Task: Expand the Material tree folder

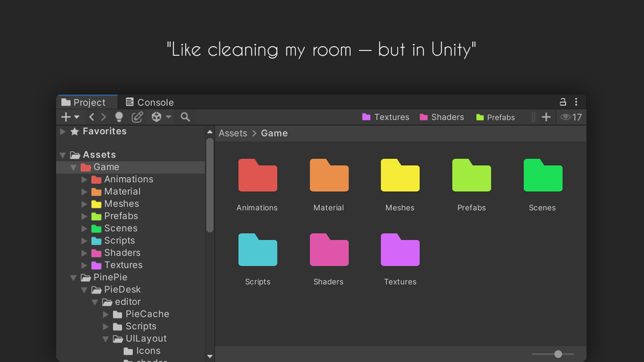Action: pyautogui.click(x=84, y=192)
